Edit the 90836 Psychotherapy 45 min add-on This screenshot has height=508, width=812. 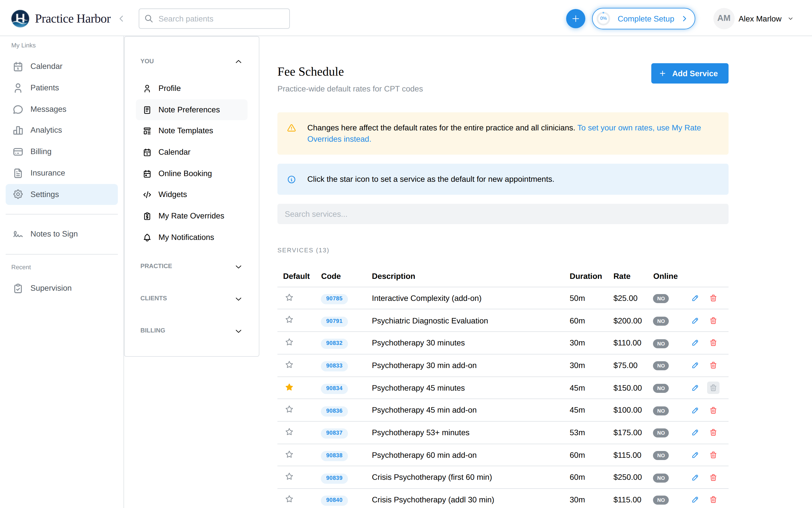click(695, 411)
